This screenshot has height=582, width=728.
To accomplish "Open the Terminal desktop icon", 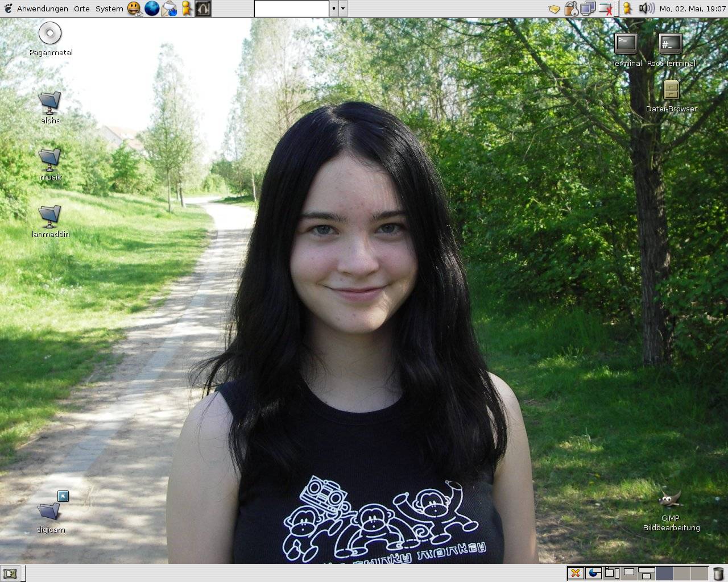I will tap(626, 44).
